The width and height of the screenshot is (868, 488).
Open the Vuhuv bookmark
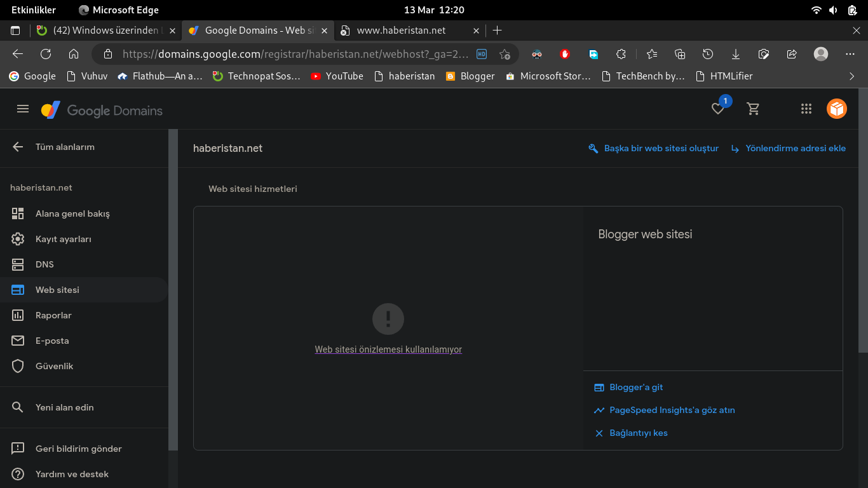86,76
